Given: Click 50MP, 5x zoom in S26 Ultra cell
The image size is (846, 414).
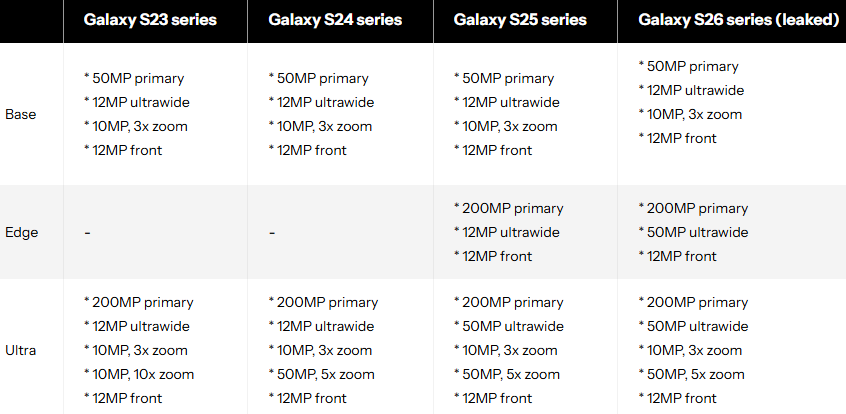Looking at the screenshot, I should click(695, 374).
